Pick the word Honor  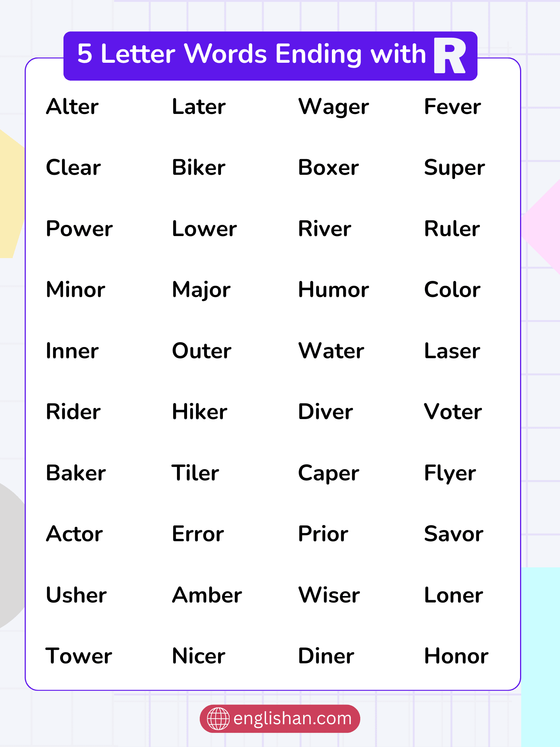pyautogui.click(x=456, y=656)
